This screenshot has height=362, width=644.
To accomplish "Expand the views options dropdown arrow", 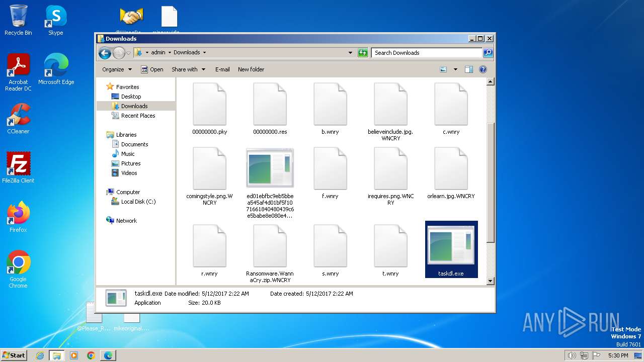I will point(455,69).
